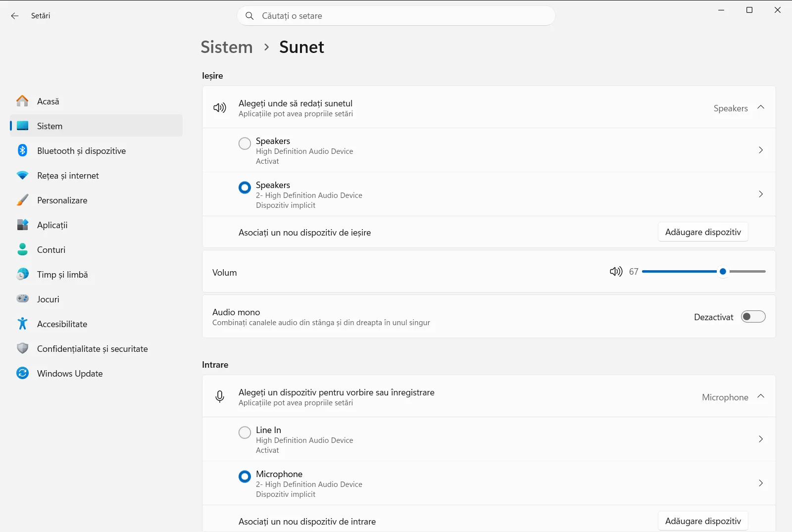The height and width of the screenshot is (532, 792).
Task: Click the Acasă home icon
Action: (22, 101)
